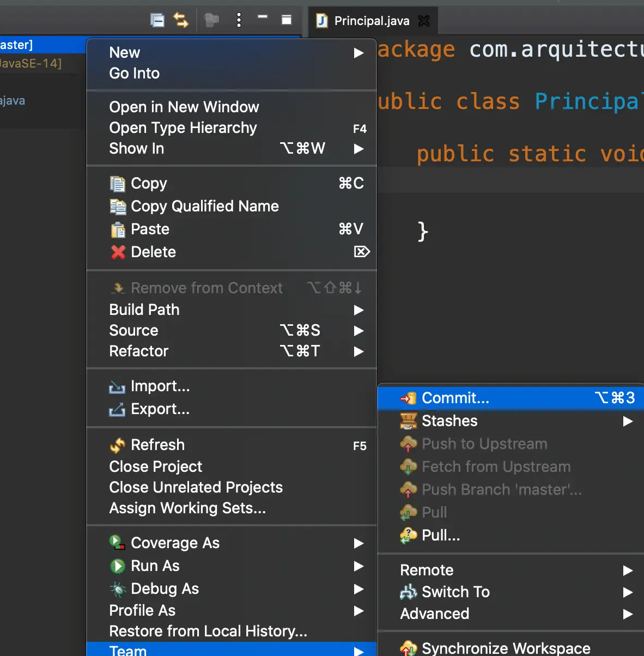Screen dimensions: 644x656
Task: Click the Export... menu item
Action: (160, 409)
